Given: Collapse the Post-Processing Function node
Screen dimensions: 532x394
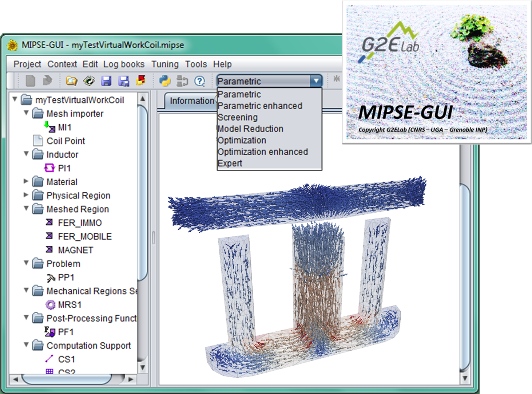Looking at the screenshot, I should point(26,318).
